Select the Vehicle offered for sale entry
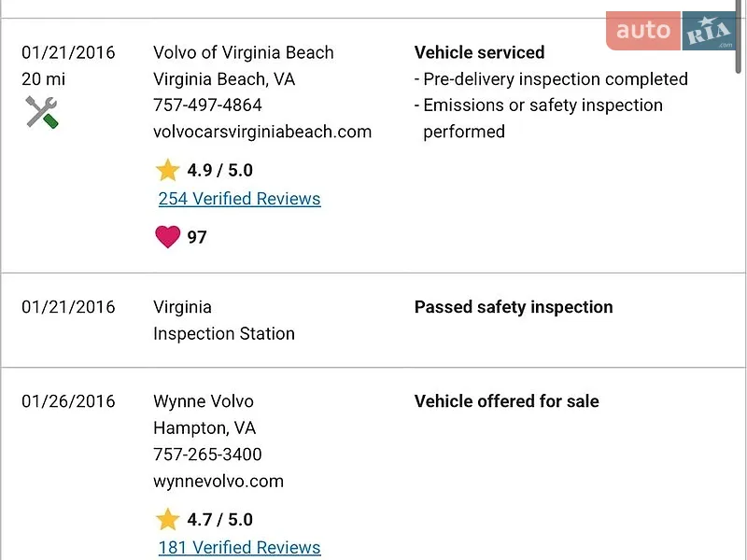This screenshot has width=747, height=560. (x=506, y=401)
